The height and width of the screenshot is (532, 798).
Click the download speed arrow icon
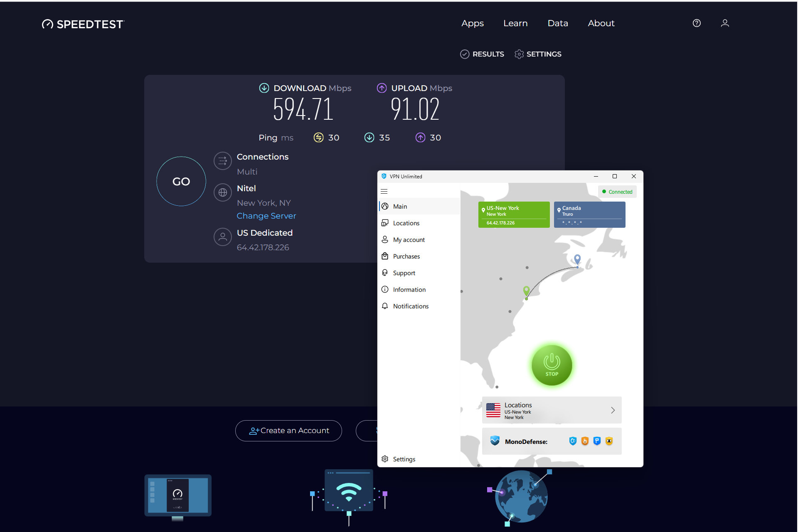263,88
